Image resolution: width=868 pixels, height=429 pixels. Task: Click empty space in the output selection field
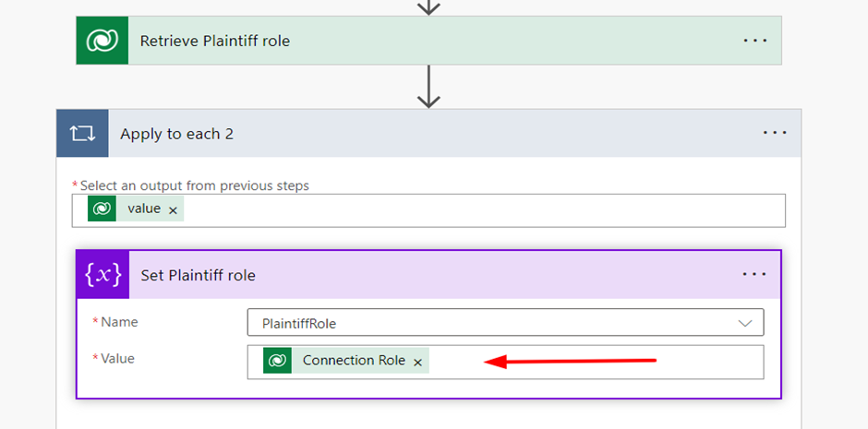point(480,210)
